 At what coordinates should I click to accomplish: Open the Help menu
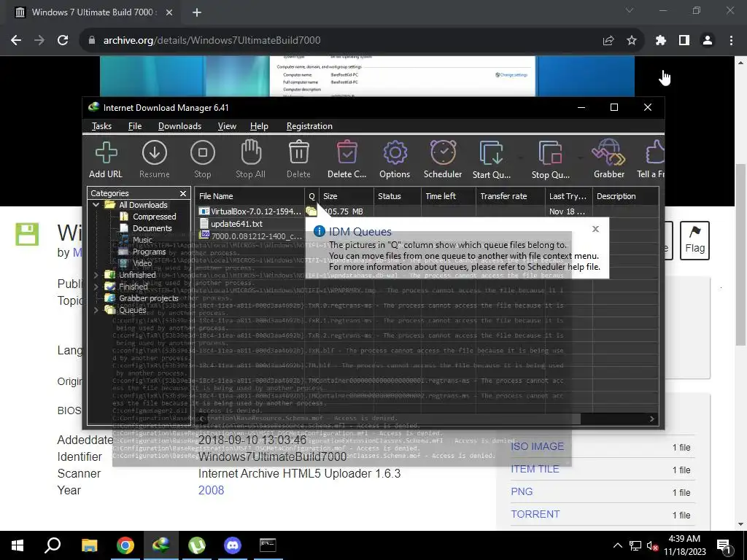point(259,126)
